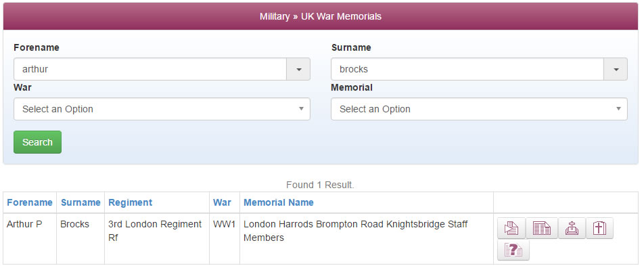The image size is (644, 270).
Task: Click the Military » UK War Memorials header
Action: point(321,16)
